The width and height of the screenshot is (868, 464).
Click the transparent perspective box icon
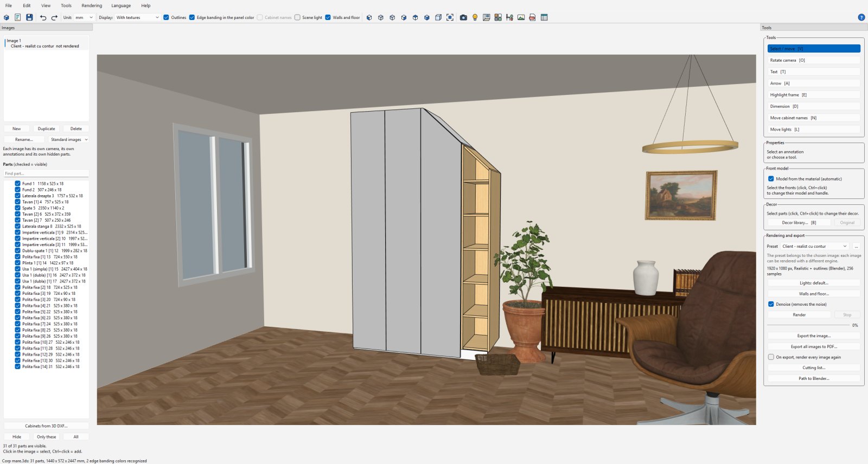[x=438, y=17]
